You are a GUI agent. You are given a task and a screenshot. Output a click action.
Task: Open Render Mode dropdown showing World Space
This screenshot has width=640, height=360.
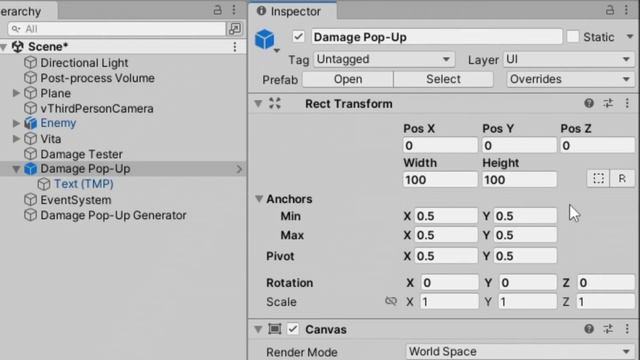[520, 351]
